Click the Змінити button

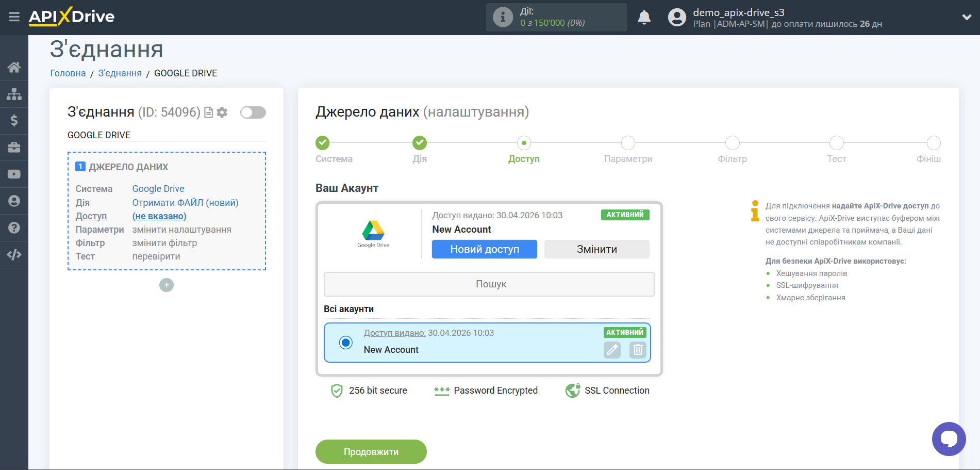[597, 249]
